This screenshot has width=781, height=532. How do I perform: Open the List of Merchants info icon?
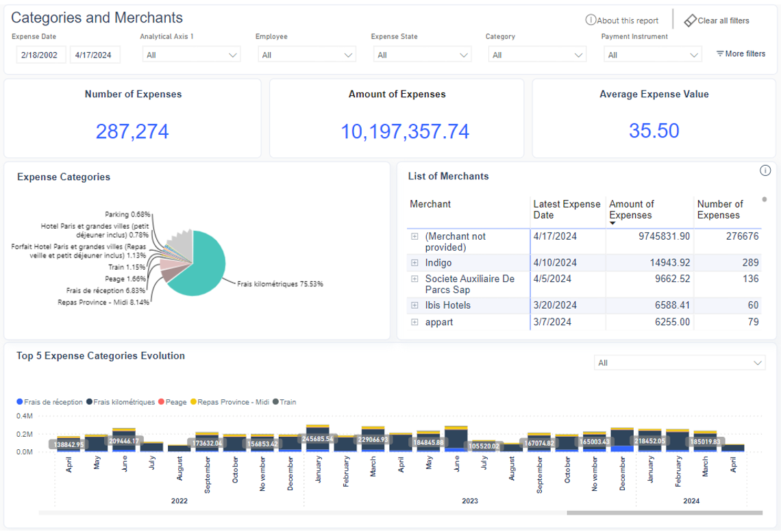pyautogui.click(x=765, y=170)
